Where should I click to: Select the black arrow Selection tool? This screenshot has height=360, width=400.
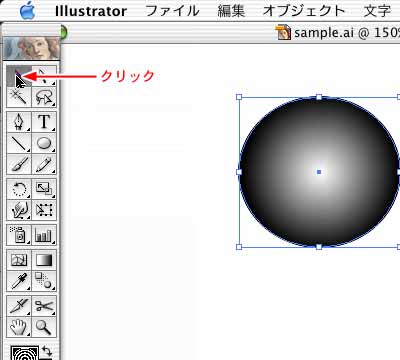click(19, 76)
